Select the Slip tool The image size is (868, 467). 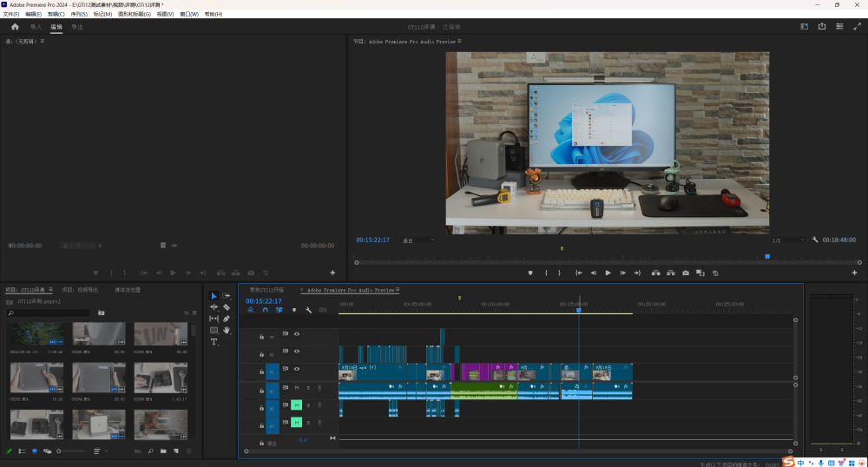point(214,319)
